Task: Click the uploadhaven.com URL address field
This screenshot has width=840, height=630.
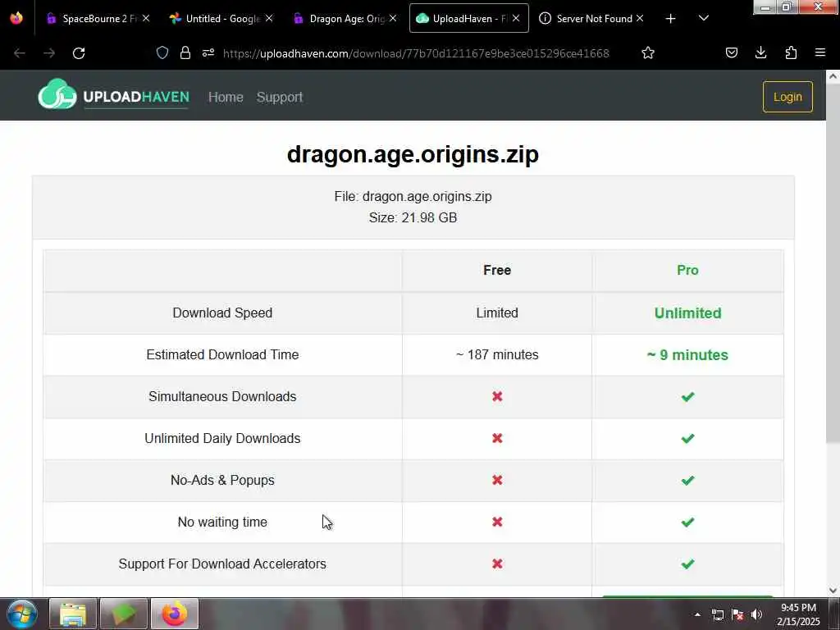Action: point(416,53)
